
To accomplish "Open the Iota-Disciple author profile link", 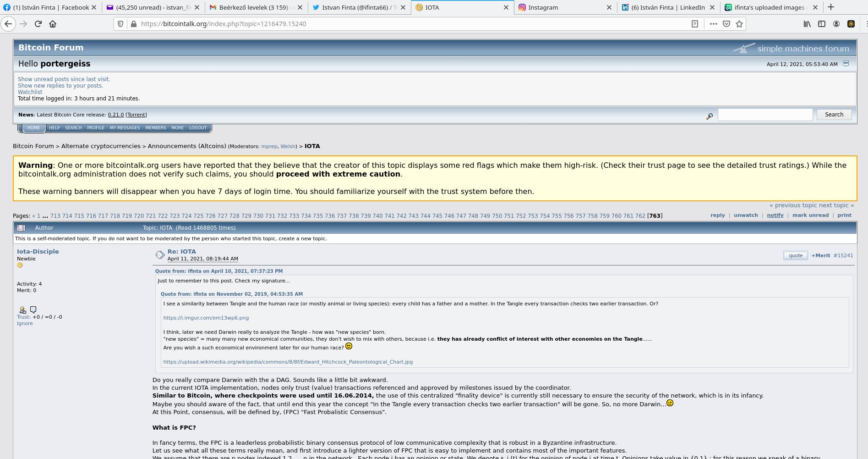I will coord(38,251).
